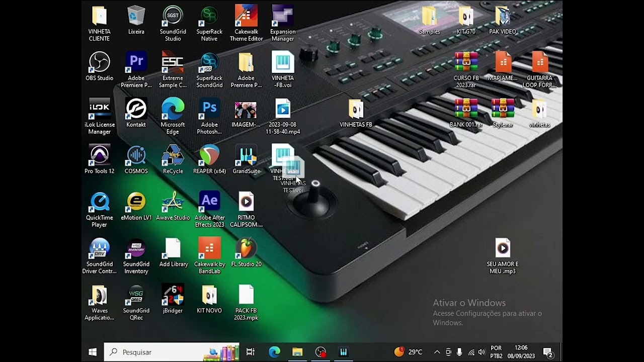This screenshot has height=362, width=644.
Task: Launch jBridger
Action: (173, 299)
